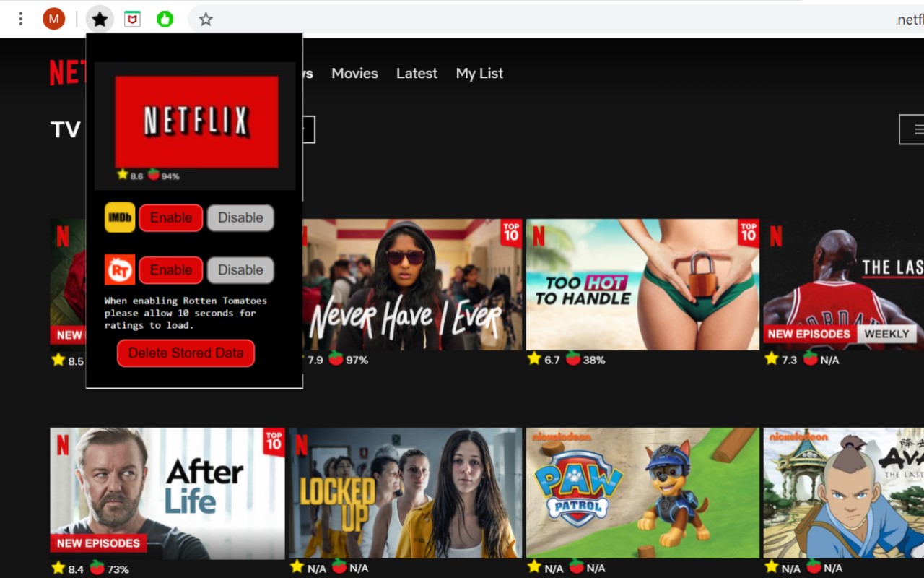Open the Netflix row view options icon
The width and height of the screenshot is (924, 578).
pyautogui.click(x=918, y=130)
